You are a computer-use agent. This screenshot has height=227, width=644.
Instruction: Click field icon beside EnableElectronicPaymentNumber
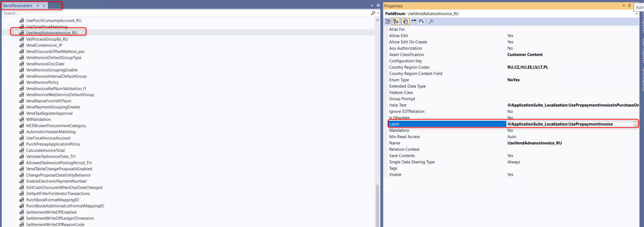click(x=22, y=181)
